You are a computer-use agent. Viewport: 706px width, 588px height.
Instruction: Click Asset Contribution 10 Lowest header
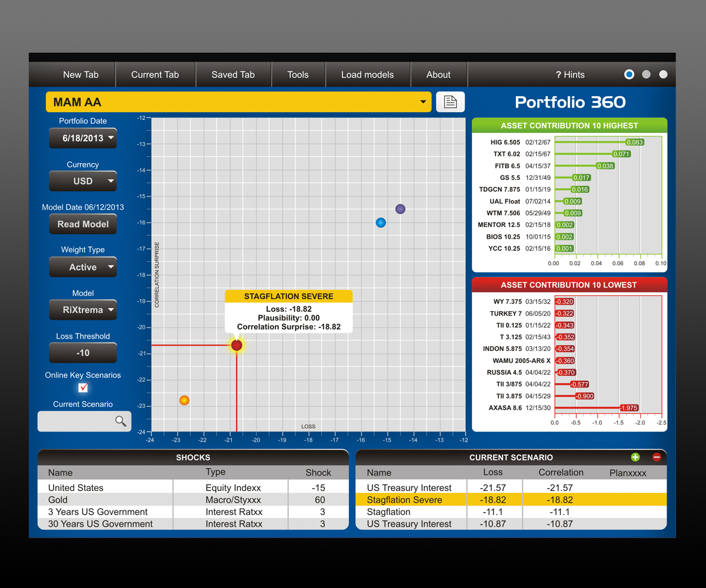tap(570, 285)
